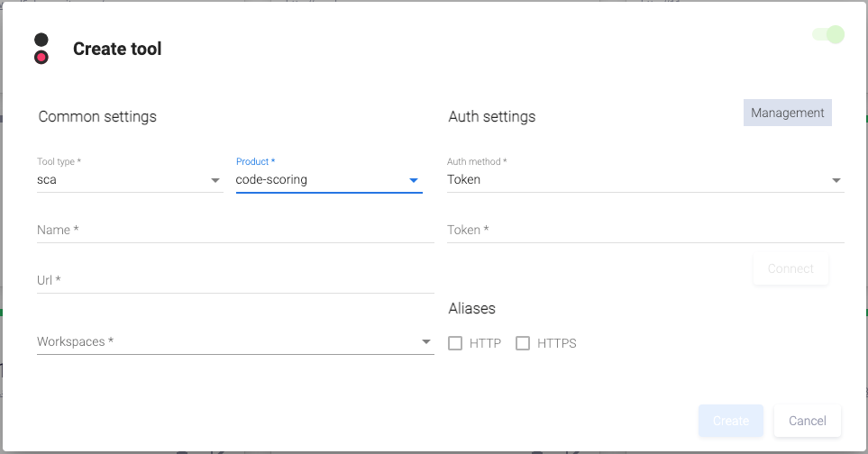Click the Connect button
Viewport: 868px width, 454px height.
coord(790,268)
